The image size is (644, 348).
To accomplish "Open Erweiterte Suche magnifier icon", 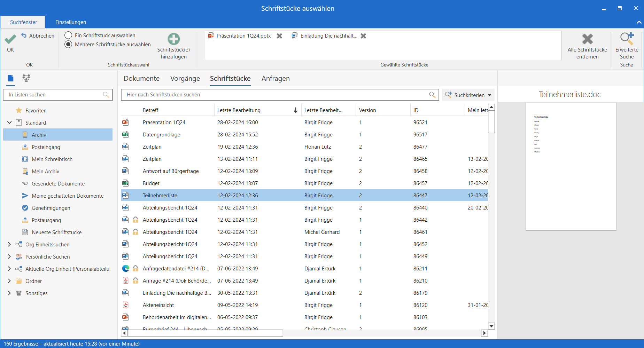I will pos(627,39).
